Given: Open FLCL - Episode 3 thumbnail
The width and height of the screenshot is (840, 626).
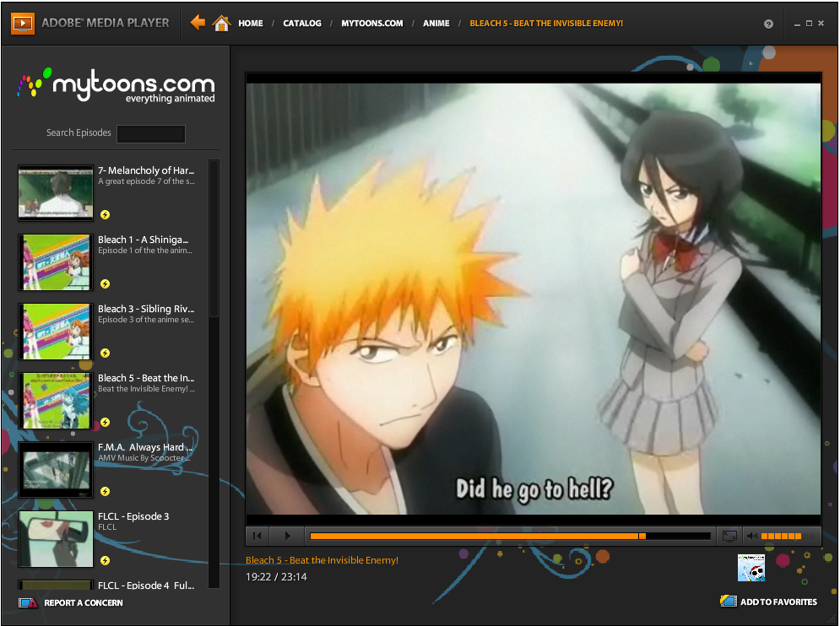Looking at the screenshot, I should 56,539.
